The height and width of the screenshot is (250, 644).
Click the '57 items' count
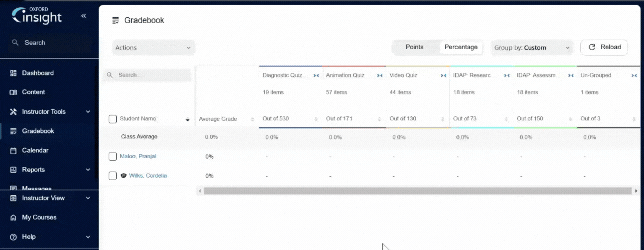point(337,92)
